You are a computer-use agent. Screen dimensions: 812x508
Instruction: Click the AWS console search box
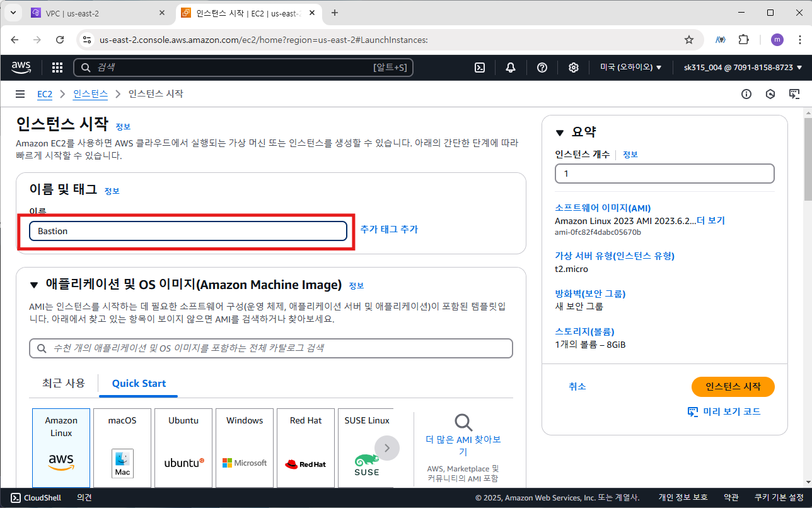[243, 68]
